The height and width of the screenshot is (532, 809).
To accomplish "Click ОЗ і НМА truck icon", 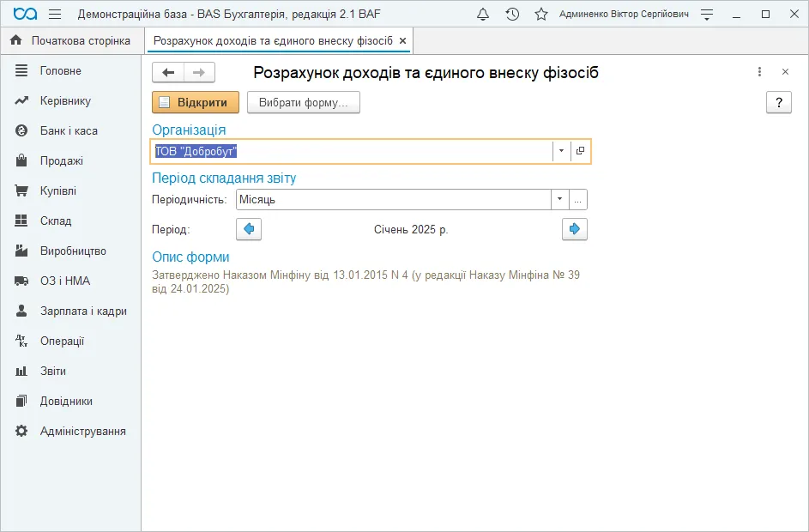I will [x=21, y=281].
